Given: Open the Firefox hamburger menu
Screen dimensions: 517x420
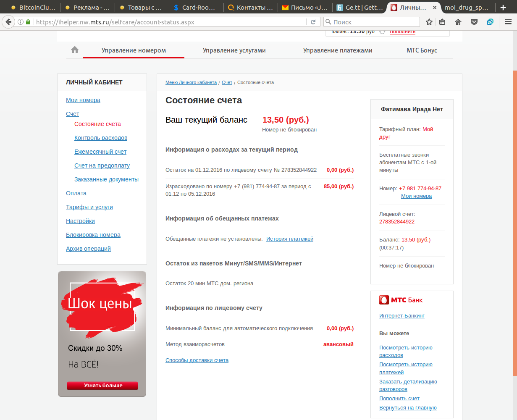Looking at the screenshot, I should pos(508,22).
